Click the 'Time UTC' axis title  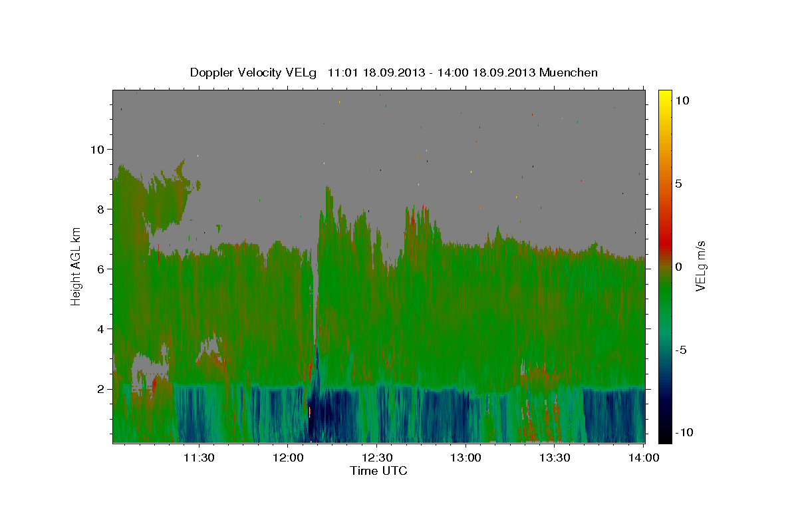(x=378, y=471)
